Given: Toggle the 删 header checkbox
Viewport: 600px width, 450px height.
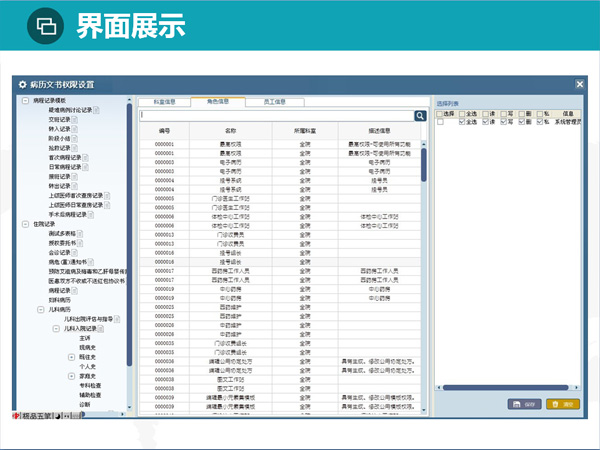Looking at the screenshot, I should point(522,114).
